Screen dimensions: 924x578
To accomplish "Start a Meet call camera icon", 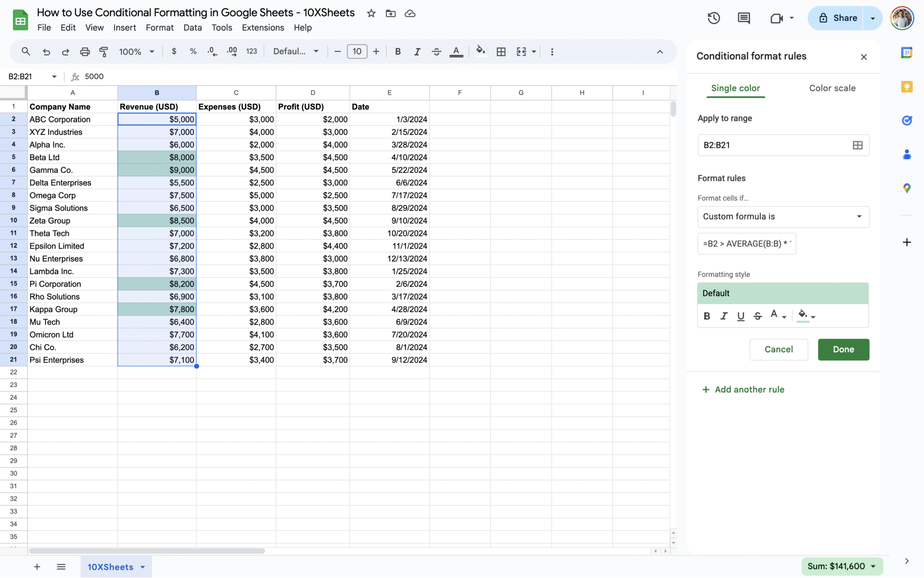I will 776,18.
